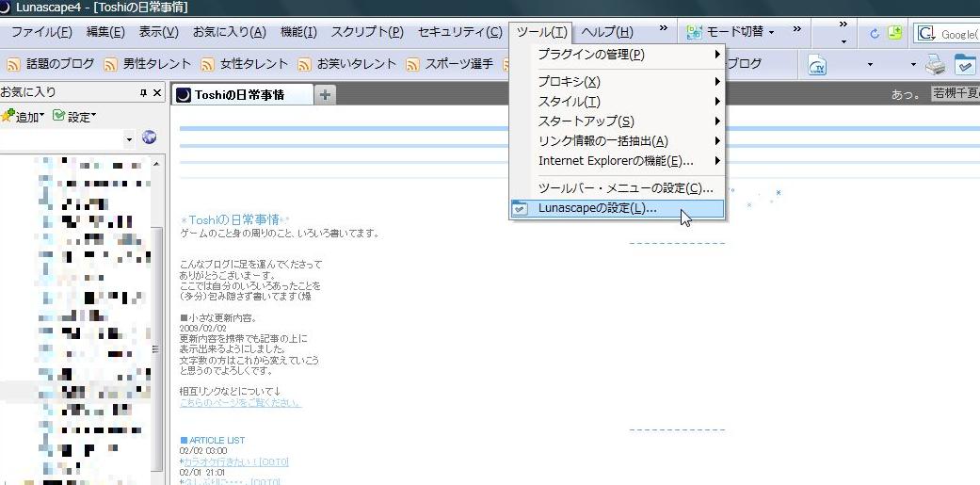
Task: Expand menu bar overflow chevron after ヘルプ
Action: pyautogui.click(x=663, y=28)
